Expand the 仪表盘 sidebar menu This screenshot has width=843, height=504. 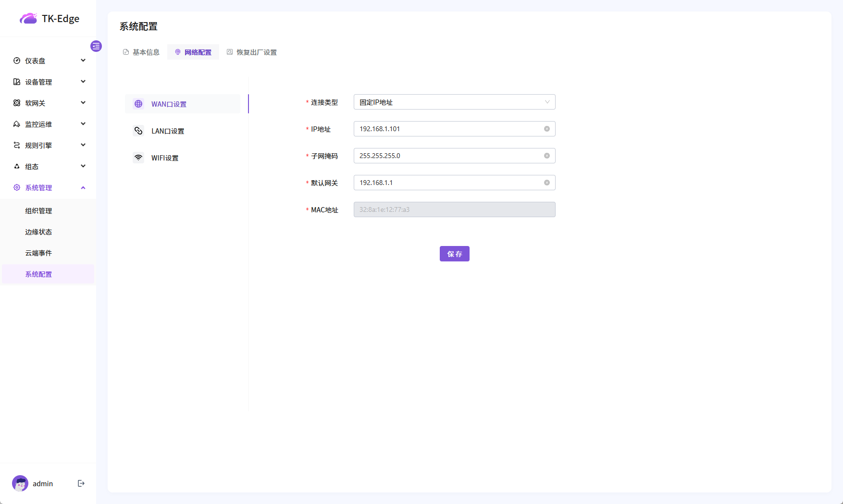click(x=48, y=61)
